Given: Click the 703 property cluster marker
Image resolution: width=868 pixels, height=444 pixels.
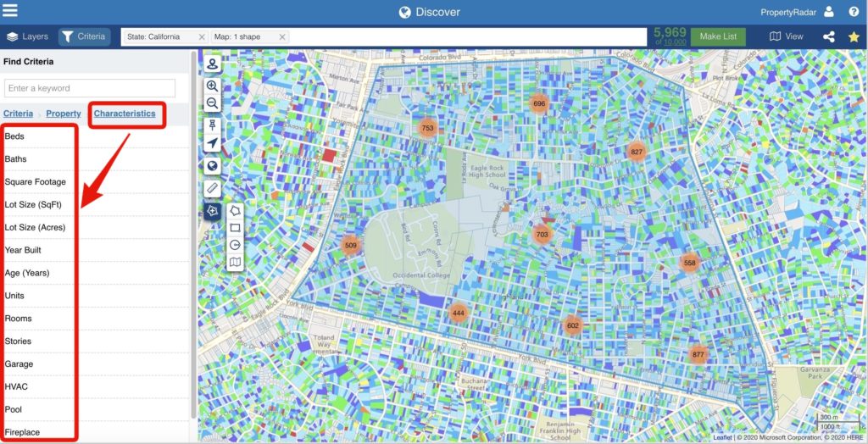Looking at the screenshot, I should point(542,234).
